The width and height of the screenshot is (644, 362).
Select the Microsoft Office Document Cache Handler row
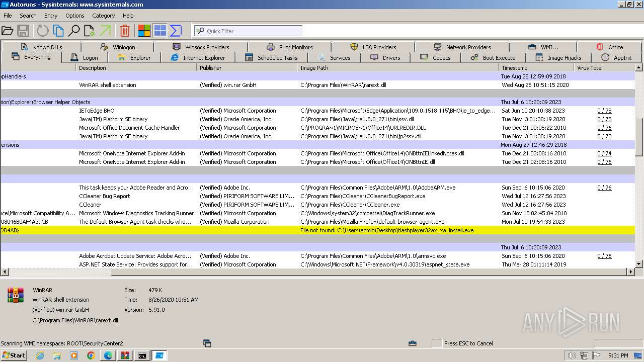click(317, 128)
